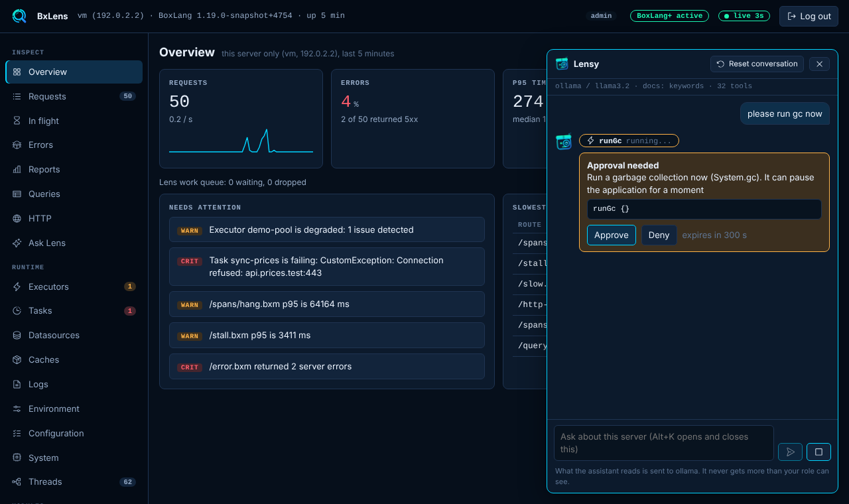Image resolution: width=849 pixels, height=504 pixels.
Task: Click the Configuration checklist icon
Action: [x=17, y=433]
